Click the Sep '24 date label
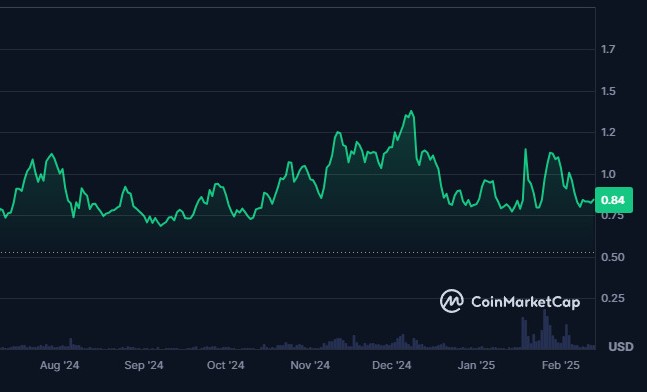647x392 pixels. [x=144, y=365]
